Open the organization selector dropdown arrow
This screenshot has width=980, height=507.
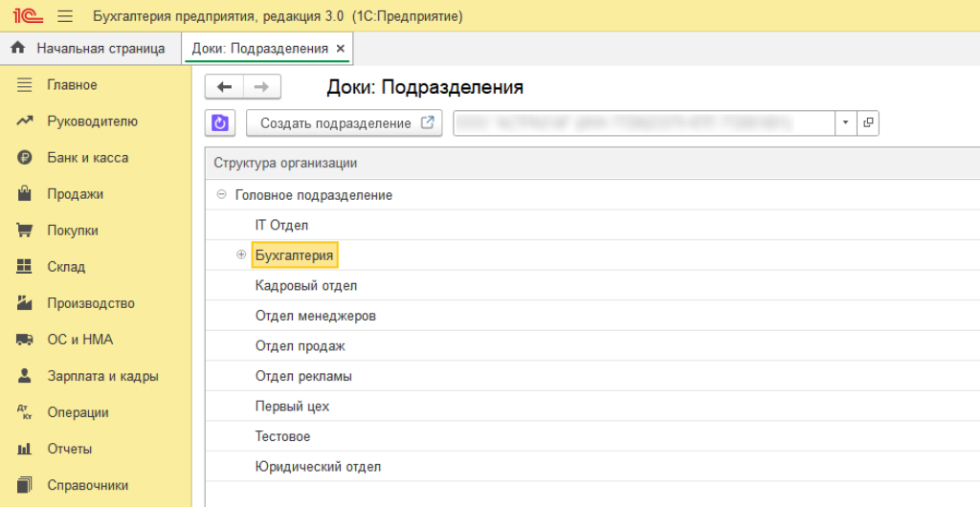pos(846,123)
